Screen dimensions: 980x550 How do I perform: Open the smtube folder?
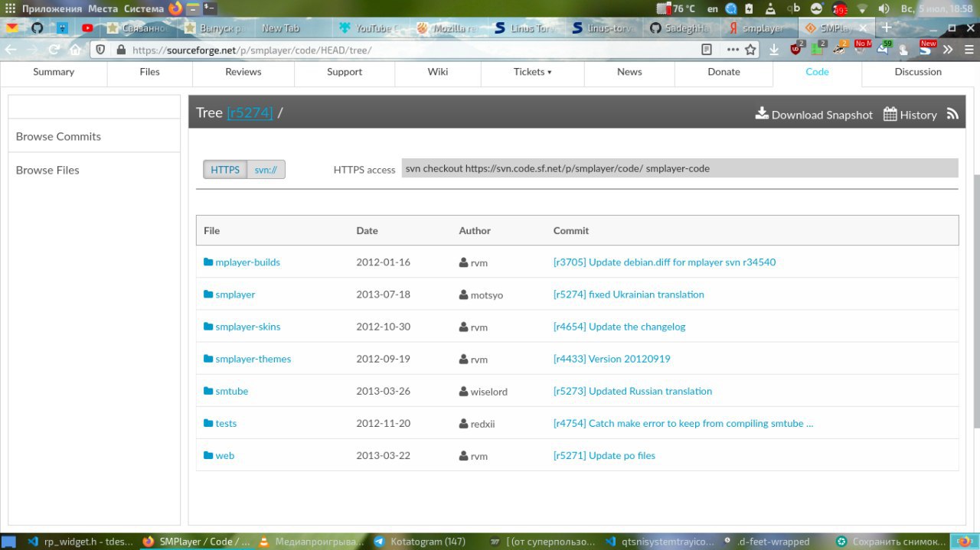(x=231, y=391)
